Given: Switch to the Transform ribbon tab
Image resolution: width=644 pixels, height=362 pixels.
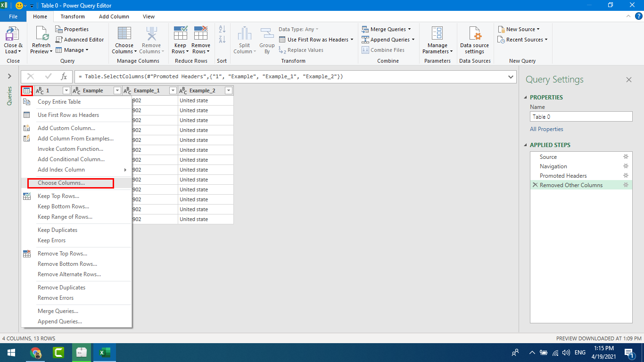Looking at the screenshot, I should coord(73,16).
